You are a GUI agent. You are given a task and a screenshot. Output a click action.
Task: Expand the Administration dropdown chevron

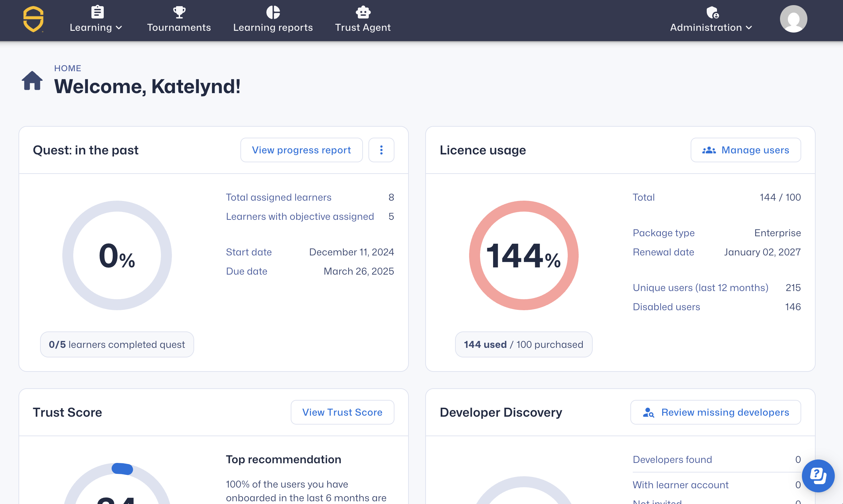click(x=749, y=28)
